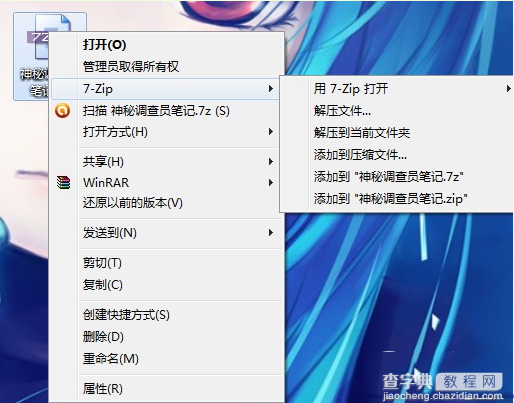Click the WinRAR books icon

coord(63,183)
